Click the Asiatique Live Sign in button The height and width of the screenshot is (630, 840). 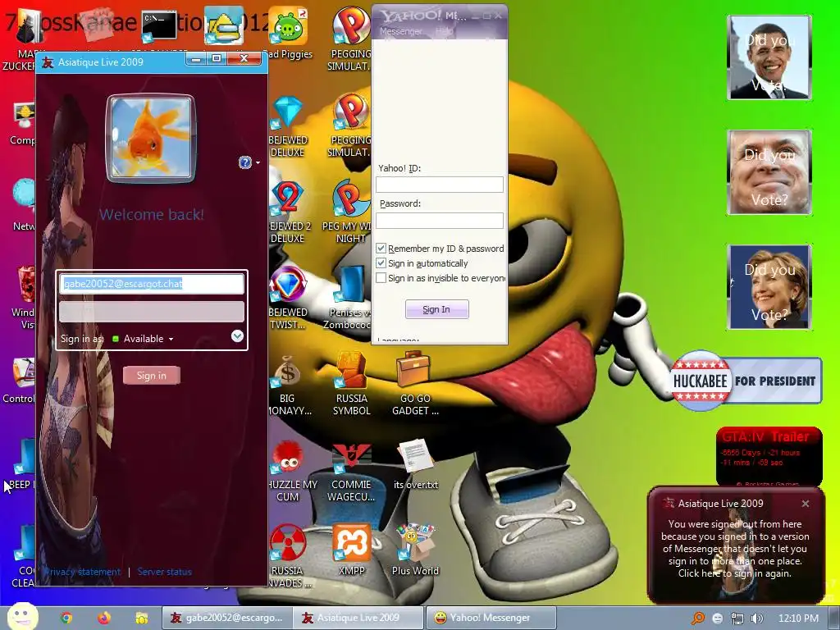pyautogui.click(x=152, y=376)
